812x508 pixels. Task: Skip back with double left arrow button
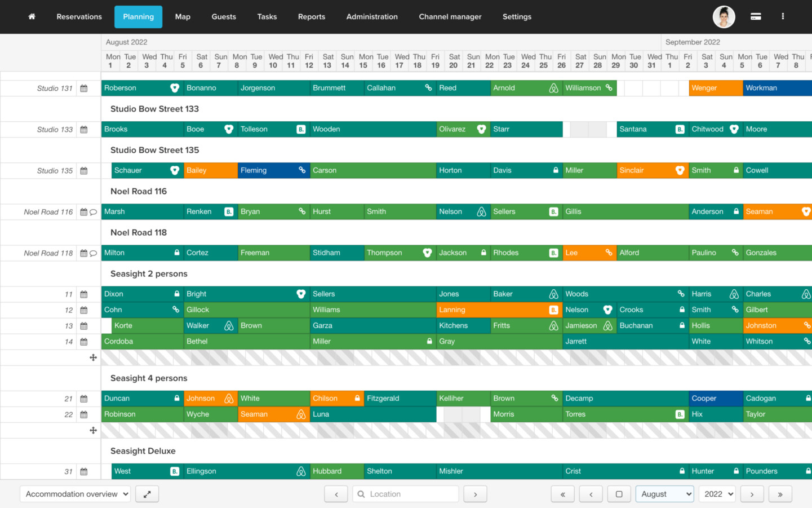[562, 494]
